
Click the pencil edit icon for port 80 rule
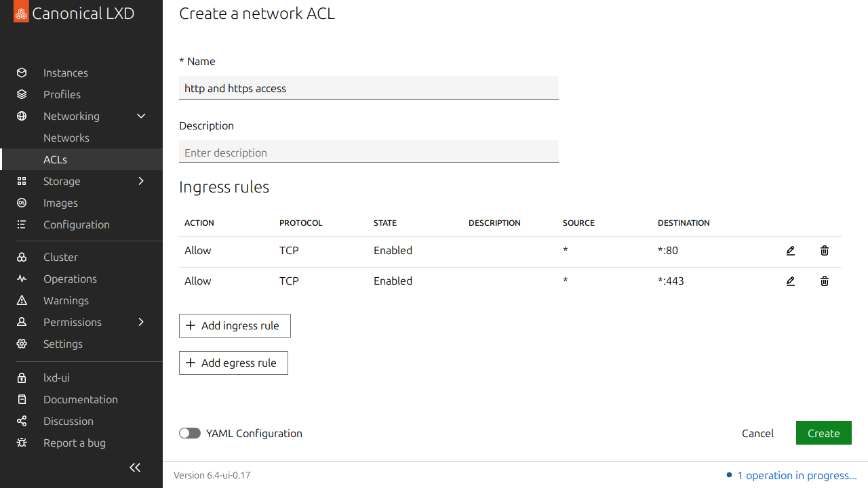[790, 251]
